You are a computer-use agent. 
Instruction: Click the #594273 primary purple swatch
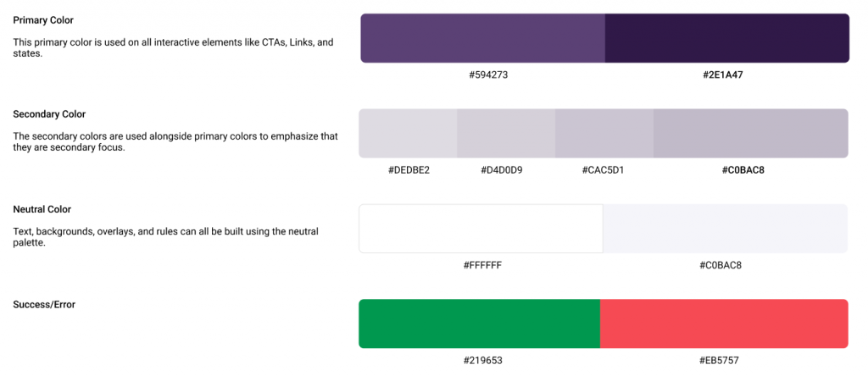[x=482, y=38]
